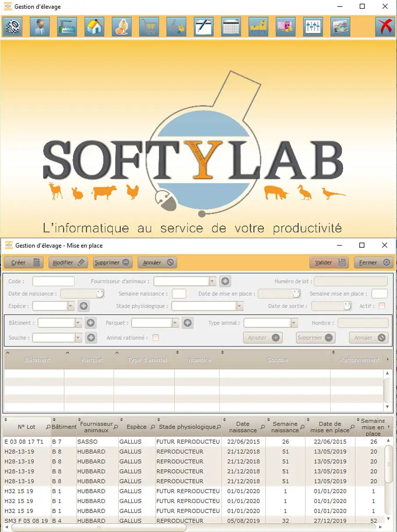The height and width of the screenshot is (532, 397).
Task: Open the stock boxes icon in the toolbar
Action: [x=258, y=27]
